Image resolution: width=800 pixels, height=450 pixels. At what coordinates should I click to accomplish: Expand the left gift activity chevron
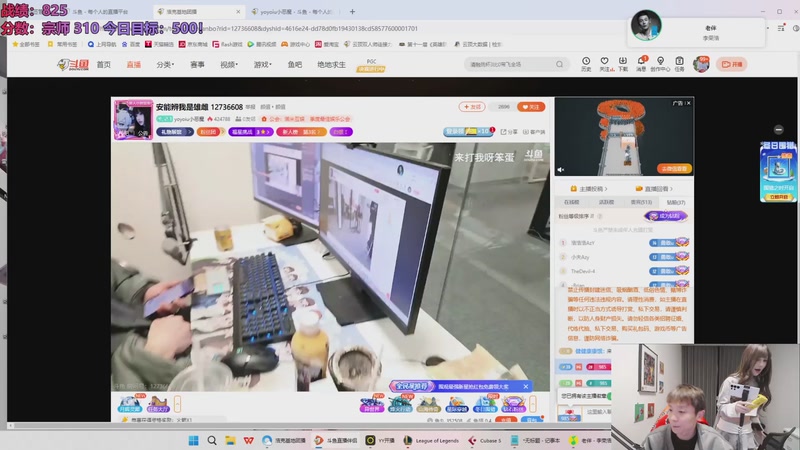178,404
